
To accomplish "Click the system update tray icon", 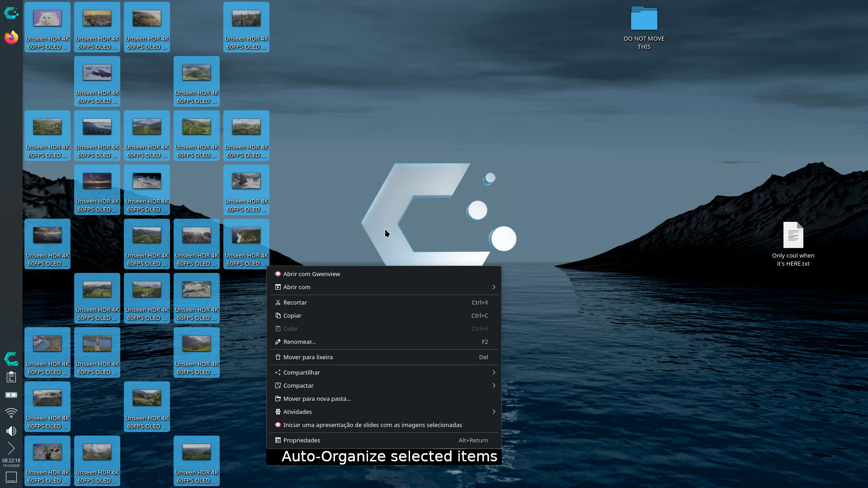I will pos(11,359).
